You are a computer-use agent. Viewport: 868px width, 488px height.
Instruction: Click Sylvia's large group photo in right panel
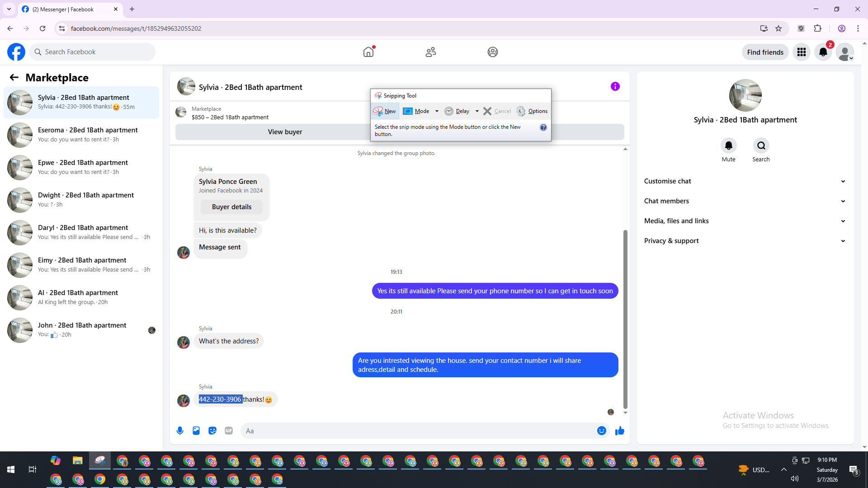[x=745, y=95]
